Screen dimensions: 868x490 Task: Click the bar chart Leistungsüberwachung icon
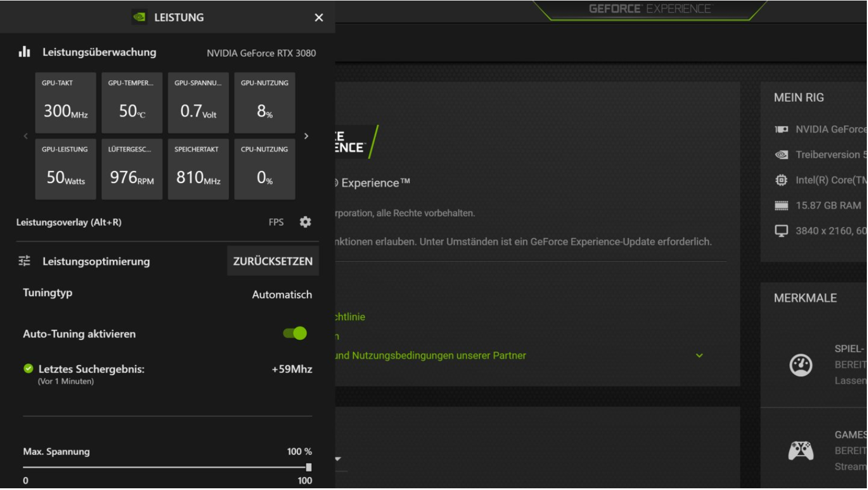point(24,52)
